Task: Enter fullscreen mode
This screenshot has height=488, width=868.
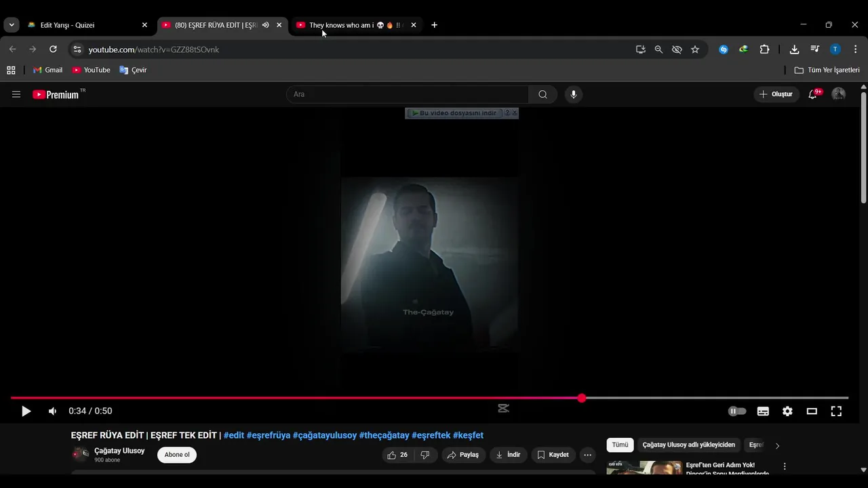Action: 836,411
